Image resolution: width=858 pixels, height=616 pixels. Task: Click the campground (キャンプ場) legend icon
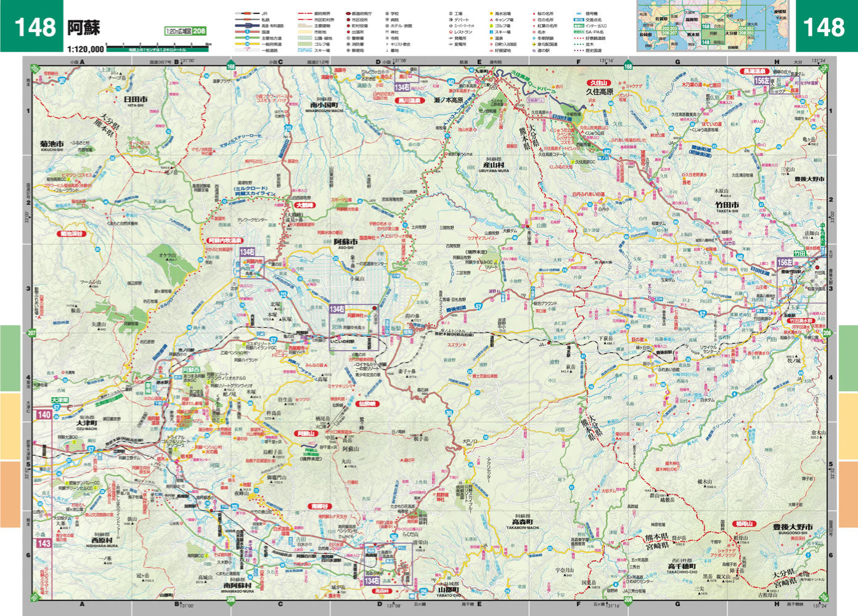click(491, 20)
